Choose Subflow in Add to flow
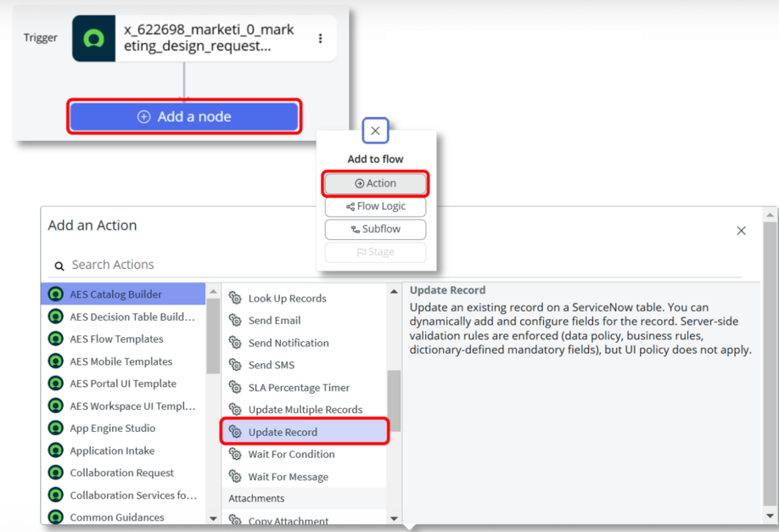This screenshot has width=779, height=532. [x=376, y=229]
